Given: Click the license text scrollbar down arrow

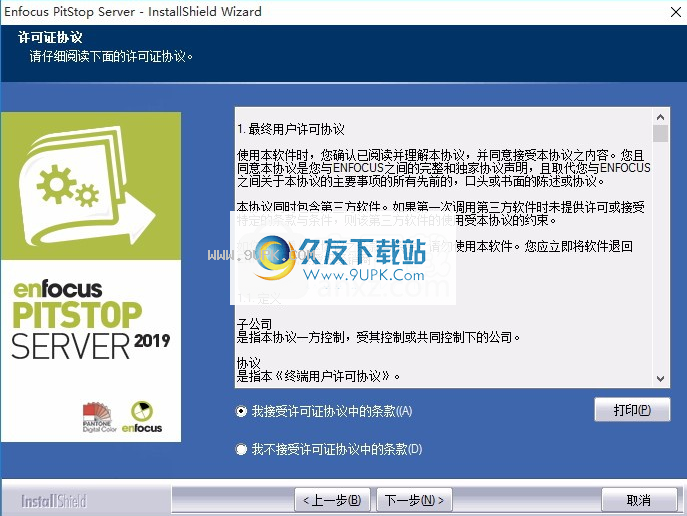Looking at the screenshot, I should (x=661, y=378).
